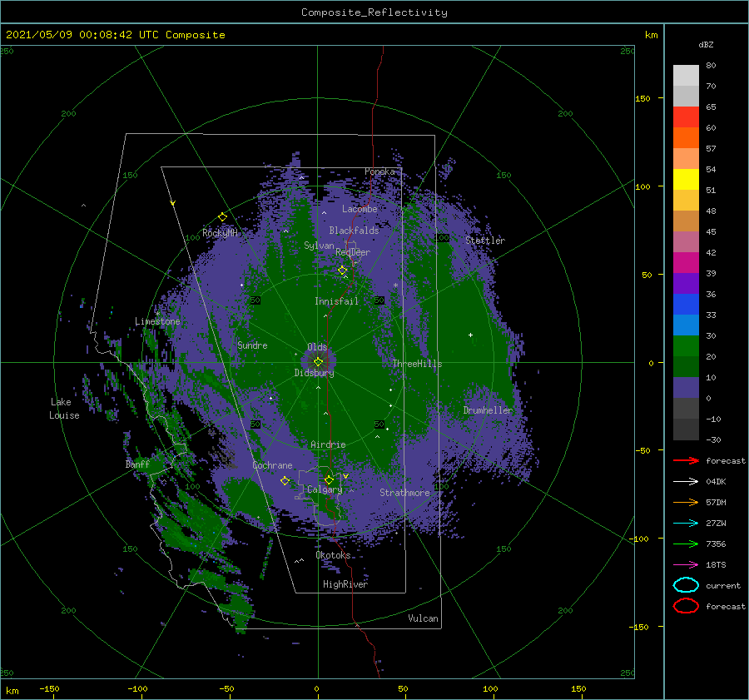This screenshot has height=700, width=749.
Task: Click the Blackfalds town label
Action: (x=354, y=231)
